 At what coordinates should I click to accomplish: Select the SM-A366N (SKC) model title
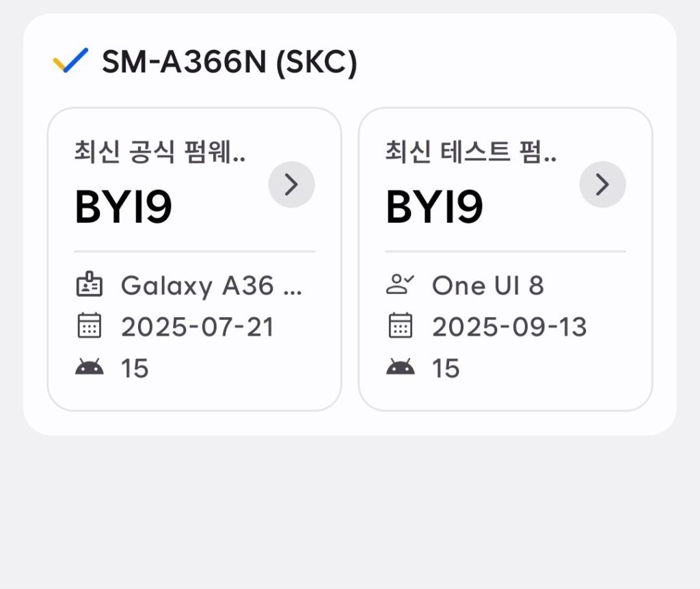coord(229,63)
